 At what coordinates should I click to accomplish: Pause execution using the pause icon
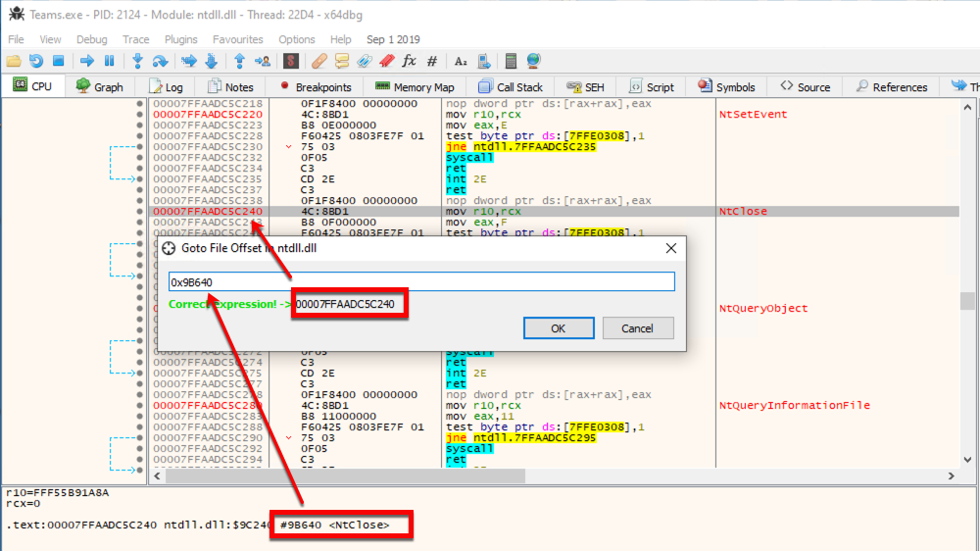(109, 61)
